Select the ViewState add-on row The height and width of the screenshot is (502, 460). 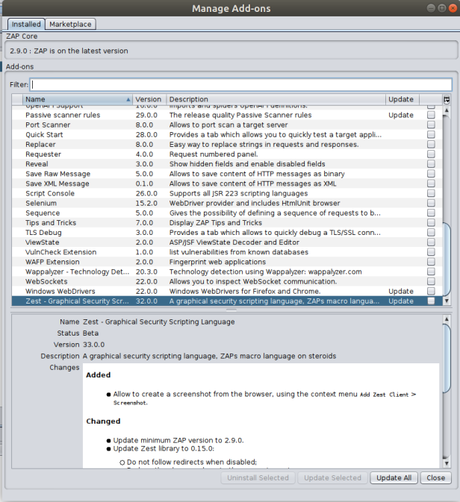point(227,242)
